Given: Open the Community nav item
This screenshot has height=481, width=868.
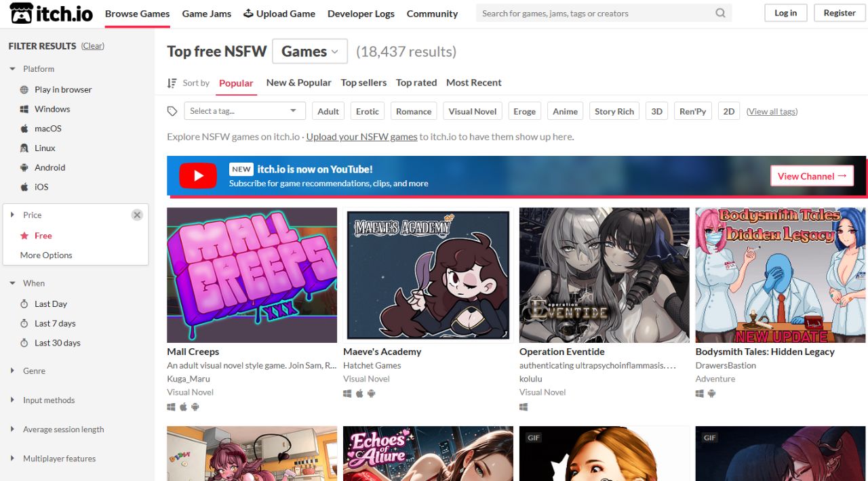Looking at the screenshot, I should (x=432, y=14).
